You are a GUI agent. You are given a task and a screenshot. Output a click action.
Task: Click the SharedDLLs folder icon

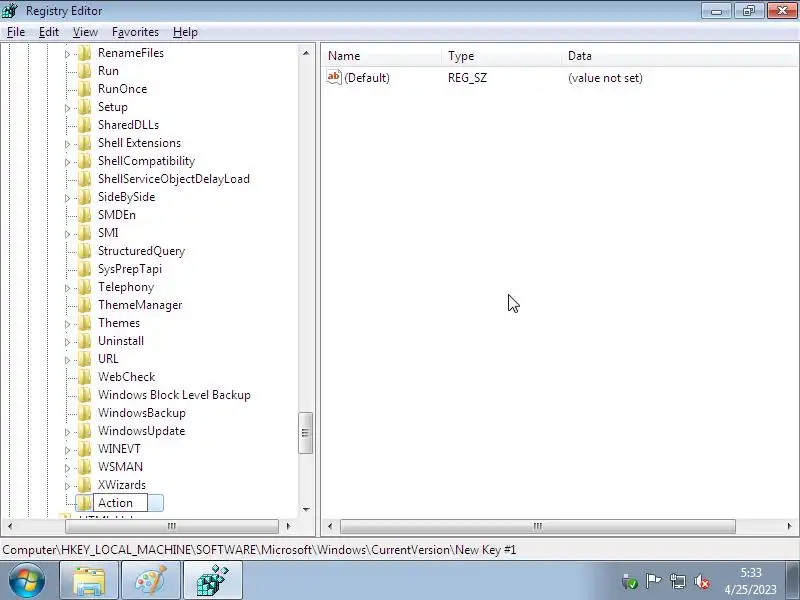click(x=84, y=125)
